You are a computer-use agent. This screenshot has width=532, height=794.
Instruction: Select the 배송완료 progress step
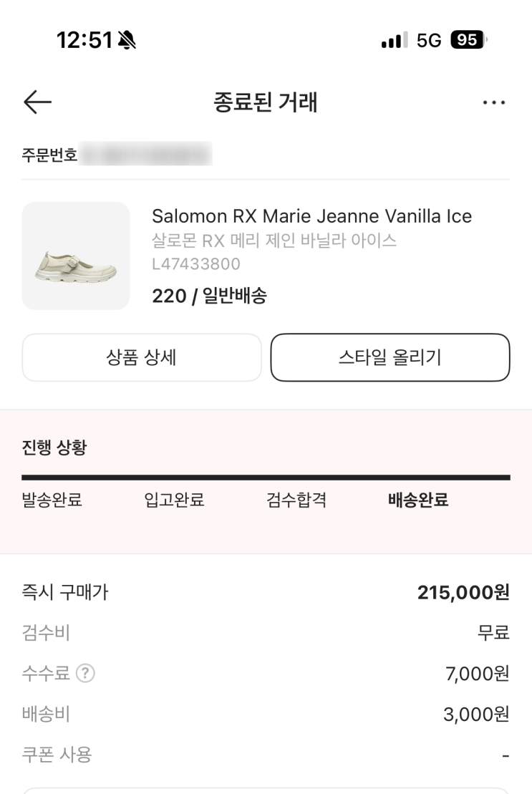417,500
